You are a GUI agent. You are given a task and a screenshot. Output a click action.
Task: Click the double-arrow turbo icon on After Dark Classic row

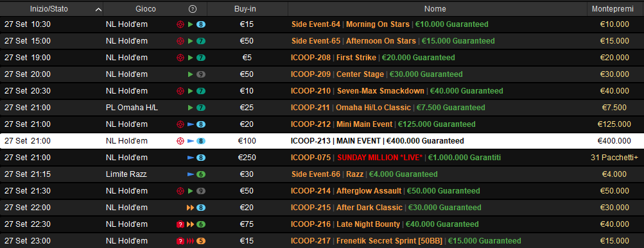[x=191, y=208]
